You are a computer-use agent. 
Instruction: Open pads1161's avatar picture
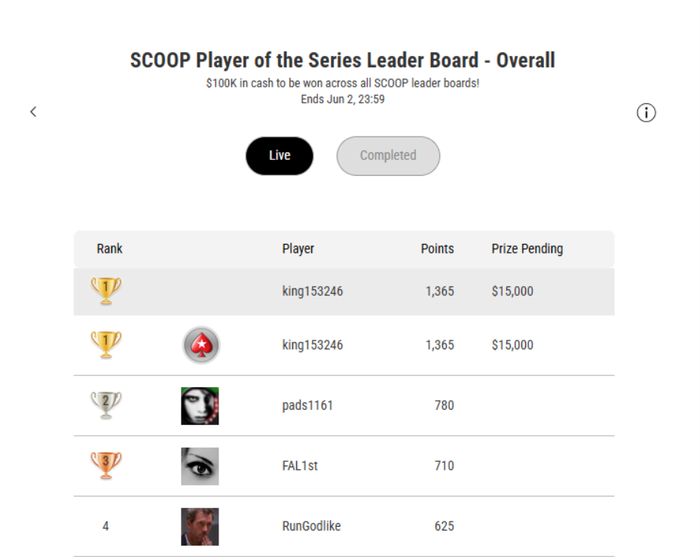[200, 406]
